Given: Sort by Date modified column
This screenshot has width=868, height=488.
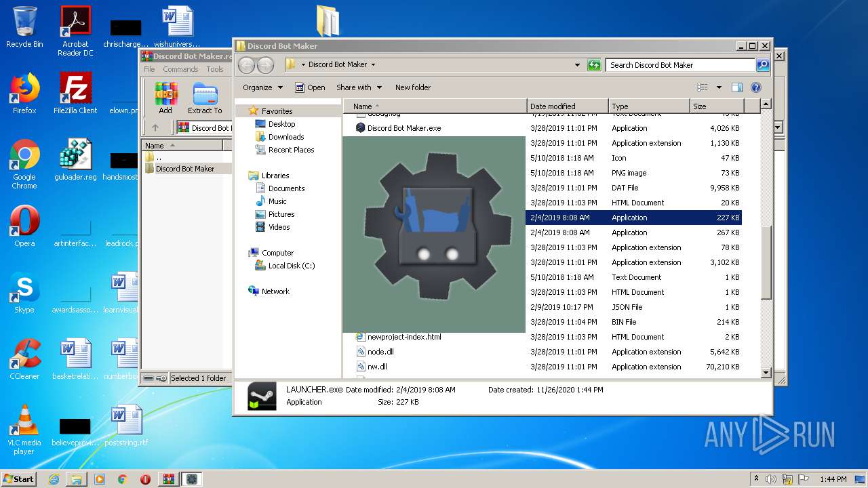Looking at the screenshot, I should (x=567, y=106).
